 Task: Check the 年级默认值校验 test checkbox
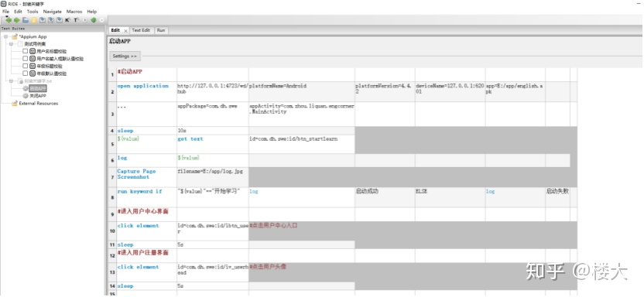coord(25,73)
